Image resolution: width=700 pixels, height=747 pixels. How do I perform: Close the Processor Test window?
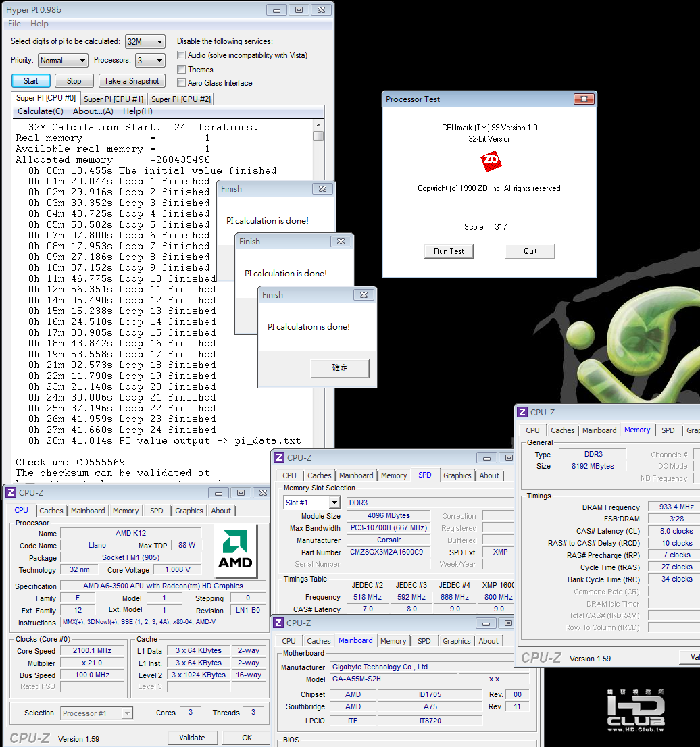pyautogui.click(x=584, y=99)
